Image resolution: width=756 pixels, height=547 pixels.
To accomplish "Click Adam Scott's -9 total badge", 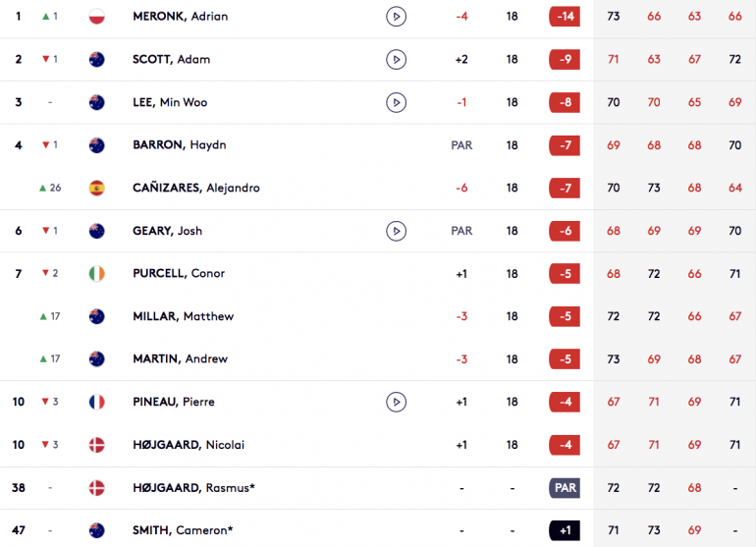I will 565,59.
